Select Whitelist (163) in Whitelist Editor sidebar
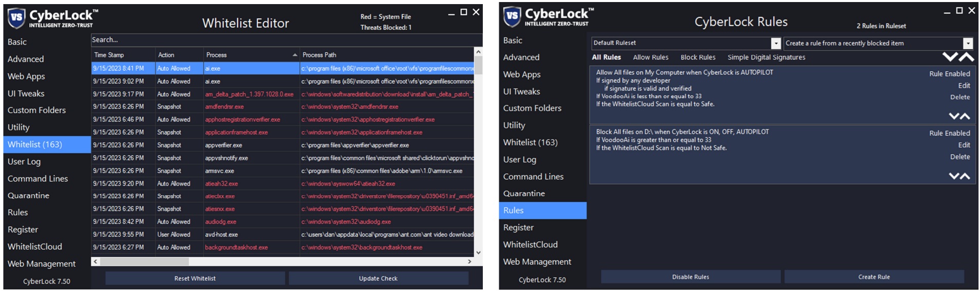The image size is (980, 292). [47, 144]
